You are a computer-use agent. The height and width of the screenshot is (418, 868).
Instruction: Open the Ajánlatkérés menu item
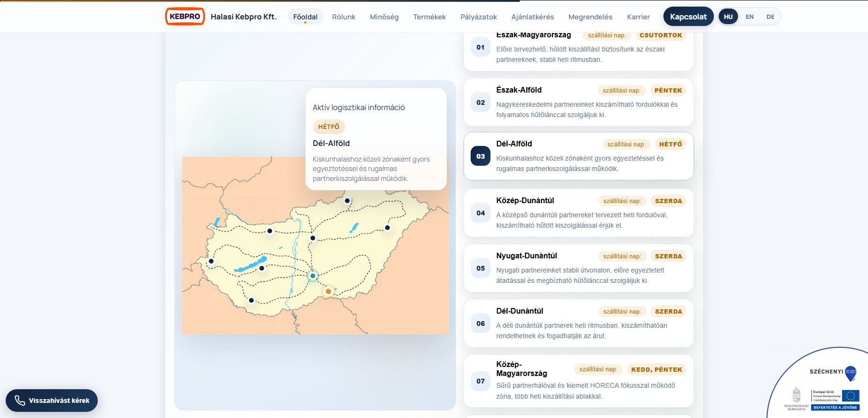click(x=533, y=17)
